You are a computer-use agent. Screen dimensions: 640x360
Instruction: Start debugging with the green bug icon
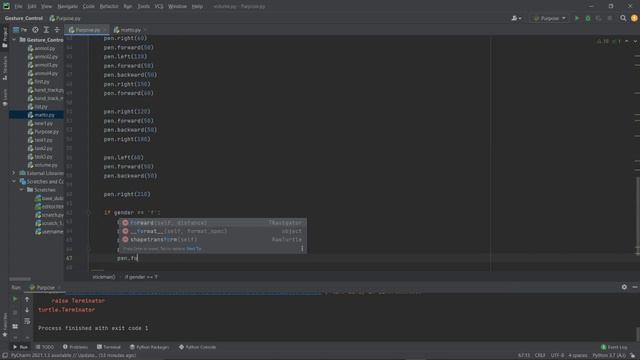click(588, 18)
